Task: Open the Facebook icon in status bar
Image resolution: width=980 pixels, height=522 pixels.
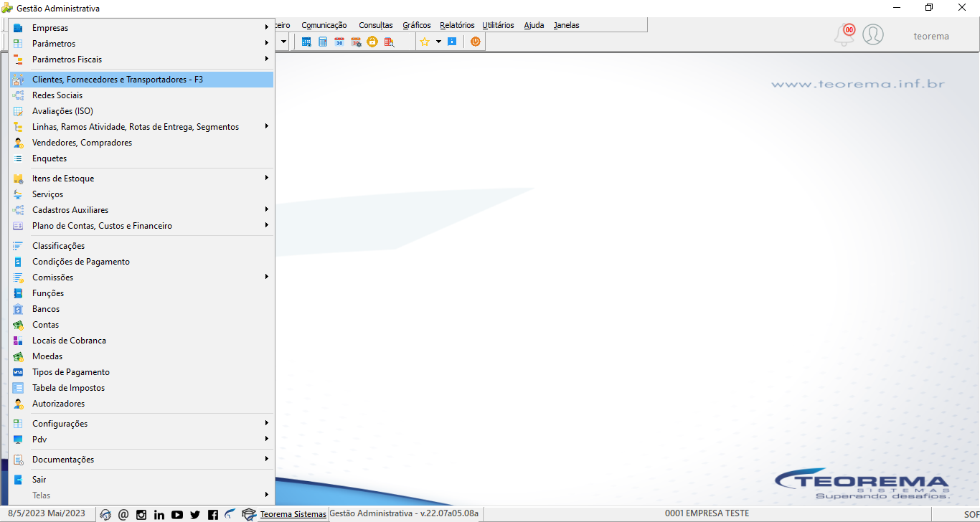Action: point(213,514)
